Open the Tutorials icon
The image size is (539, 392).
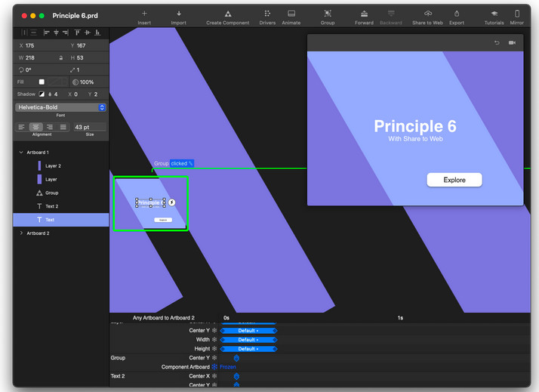(x=494, y=14)
